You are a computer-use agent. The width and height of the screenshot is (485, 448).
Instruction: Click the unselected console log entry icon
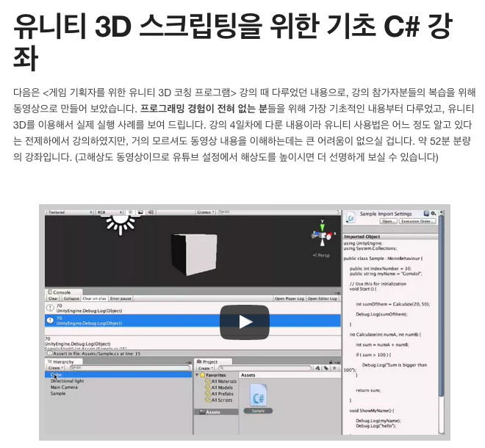[x=50, y=308]
